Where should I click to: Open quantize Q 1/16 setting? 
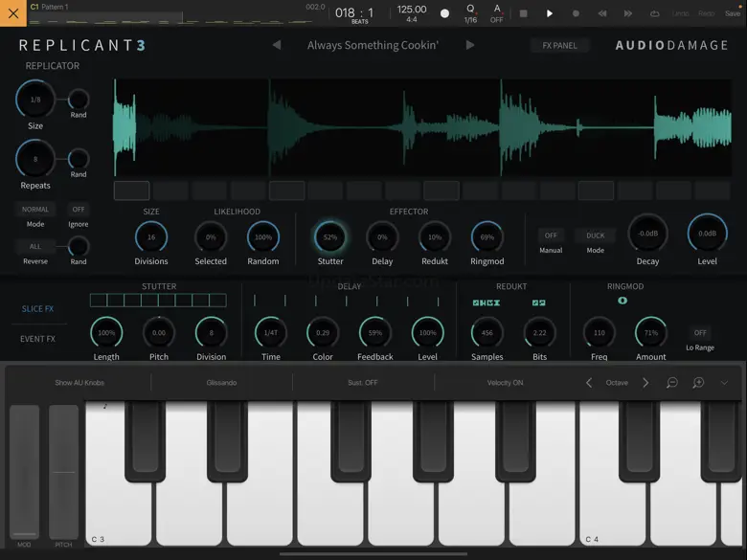(470, 13)
